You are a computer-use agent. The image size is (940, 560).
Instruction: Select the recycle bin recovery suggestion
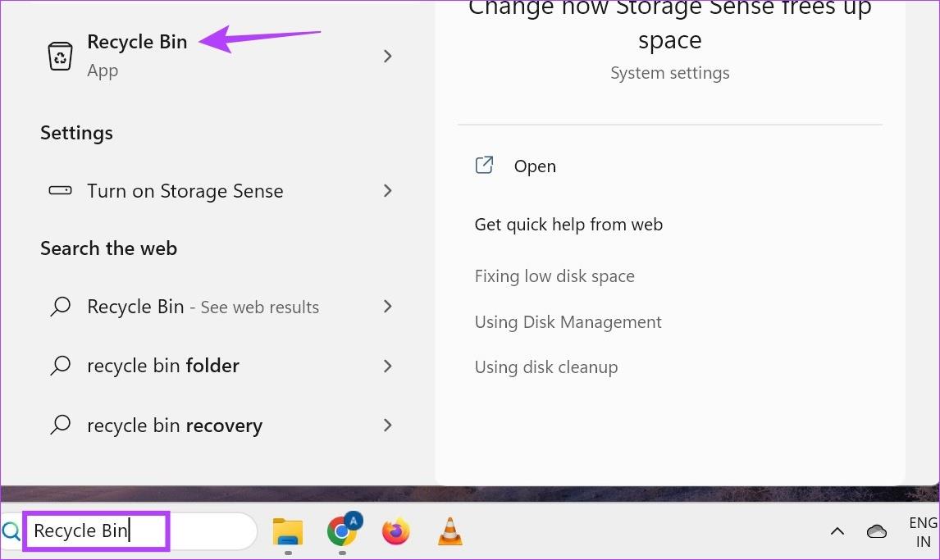pyautogui.click(x=175, y=425)
